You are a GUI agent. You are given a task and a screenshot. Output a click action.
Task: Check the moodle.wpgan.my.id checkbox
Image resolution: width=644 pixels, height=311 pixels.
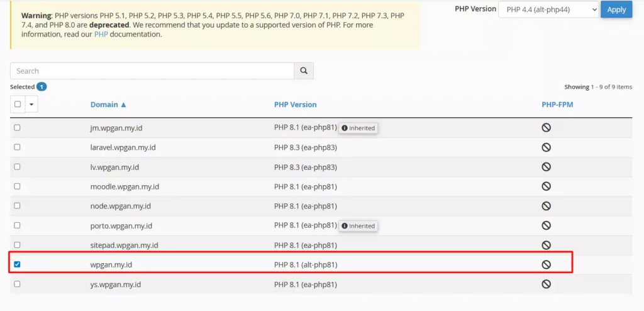[17, 186]
